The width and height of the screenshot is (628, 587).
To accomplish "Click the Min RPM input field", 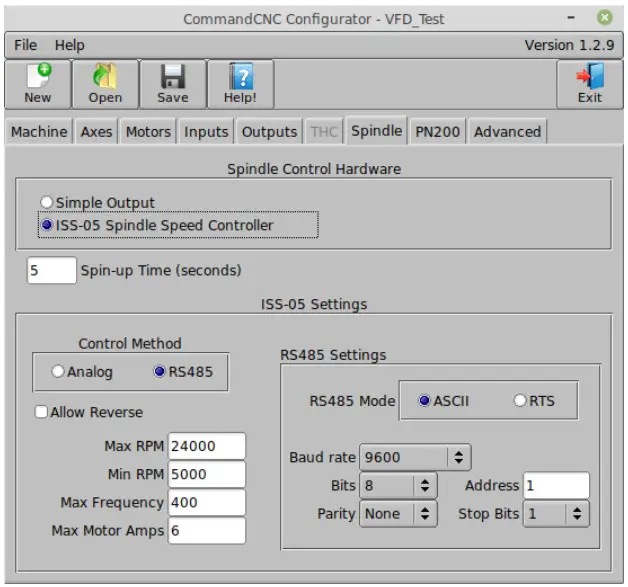I will [x=207, y=474].
